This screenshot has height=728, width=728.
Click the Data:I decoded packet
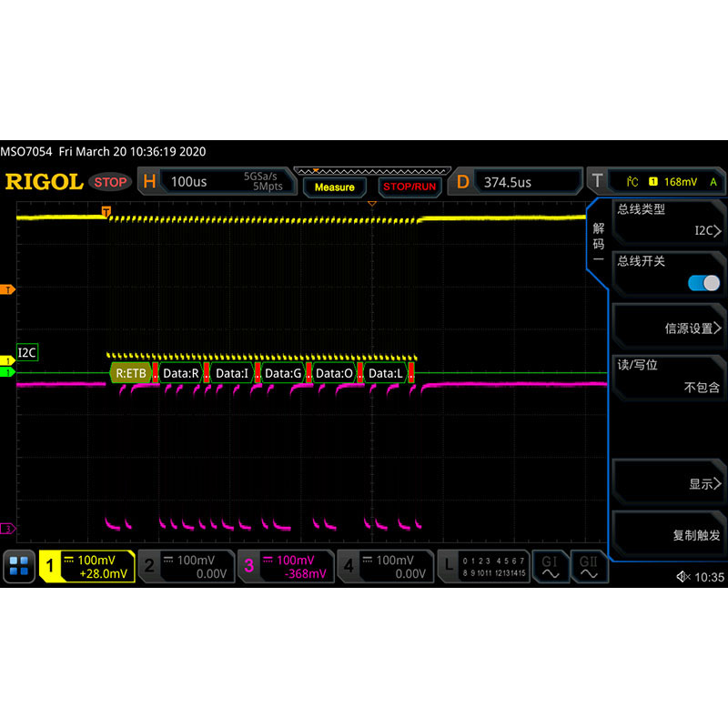232,373
